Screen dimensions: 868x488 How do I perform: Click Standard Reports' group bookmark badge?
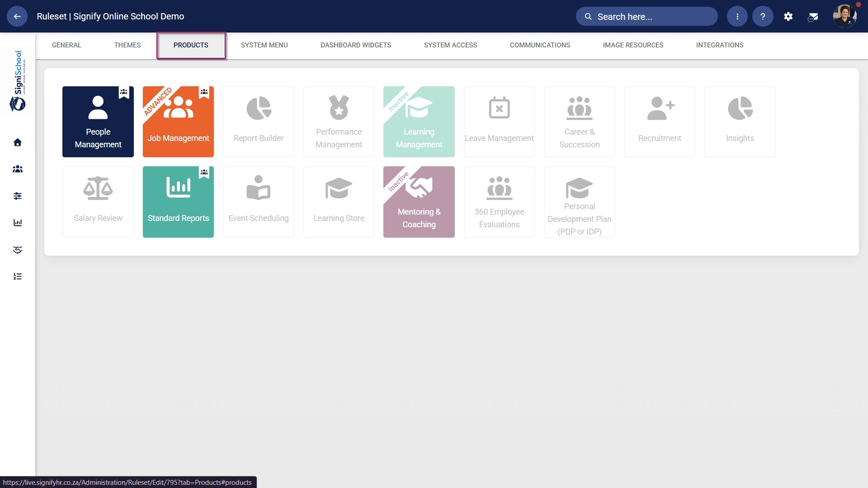(204, 173)
